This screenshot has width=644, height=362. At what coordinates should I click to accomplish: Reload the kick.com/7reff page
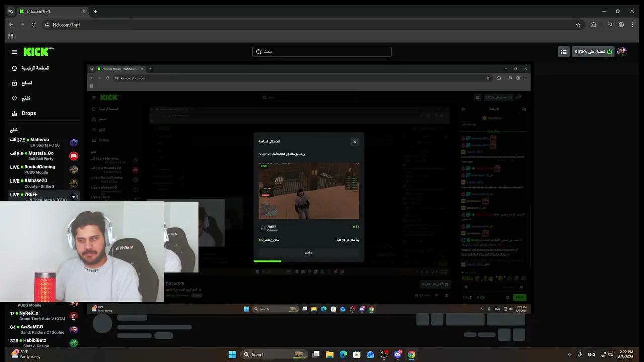(x=34, y=25)
